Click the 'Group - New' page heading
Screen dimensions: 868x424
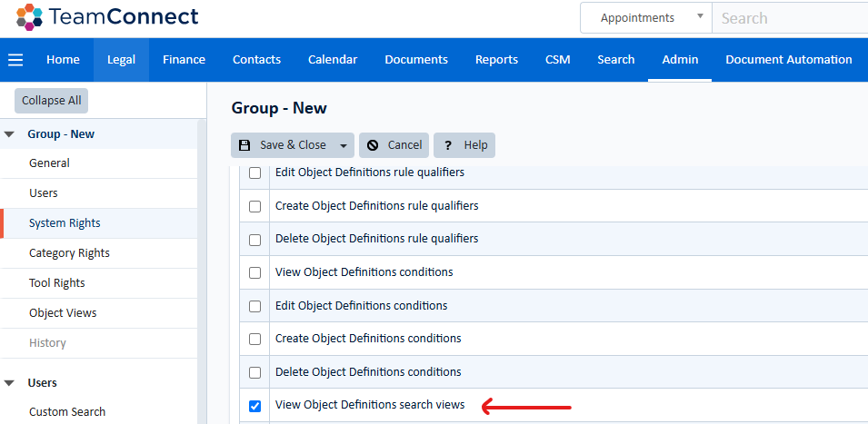279,108
